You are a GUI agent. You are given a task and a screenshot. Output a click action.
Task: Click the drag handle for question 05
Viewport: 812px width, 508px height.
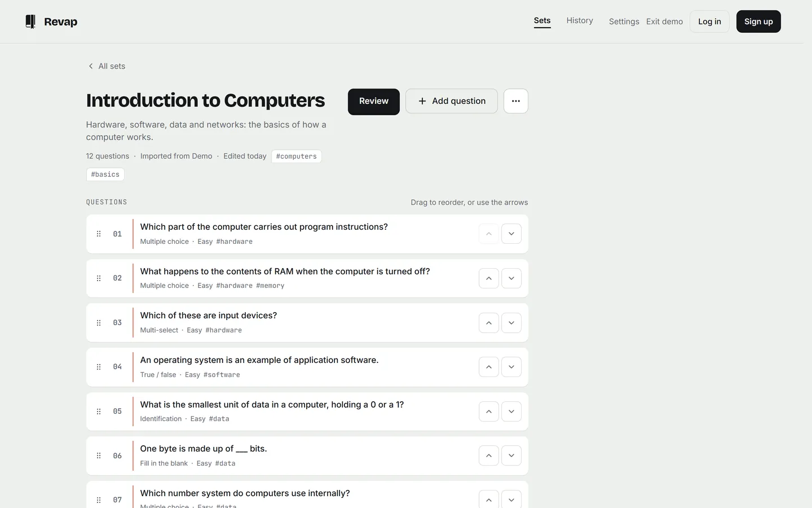[x=99, y=411]
